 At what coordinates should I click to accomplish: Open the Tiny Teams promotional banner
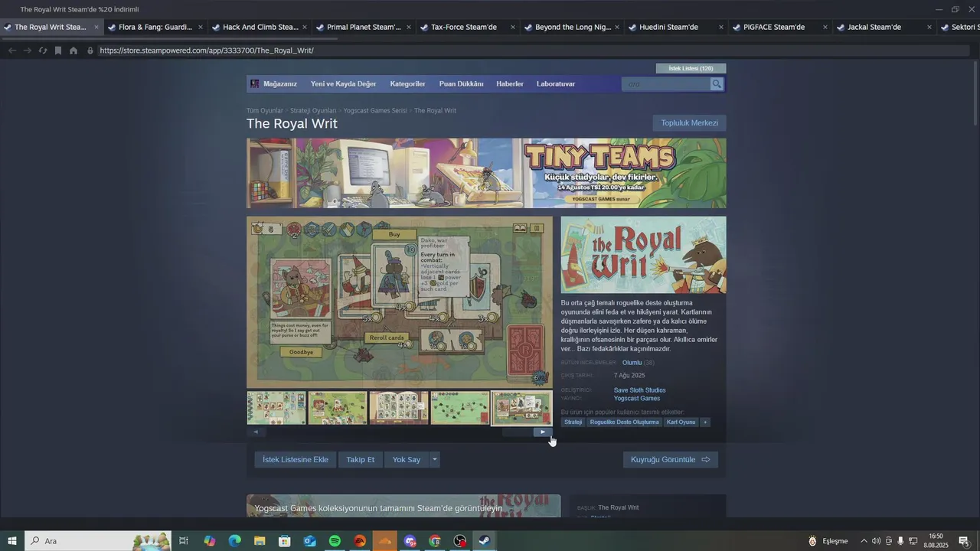[x=486, y=173]
